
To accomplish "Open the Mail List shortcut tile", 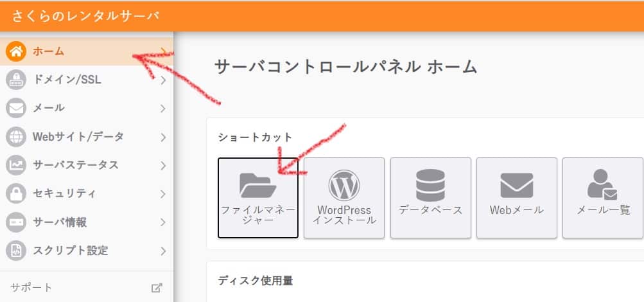I will [602, 197].
